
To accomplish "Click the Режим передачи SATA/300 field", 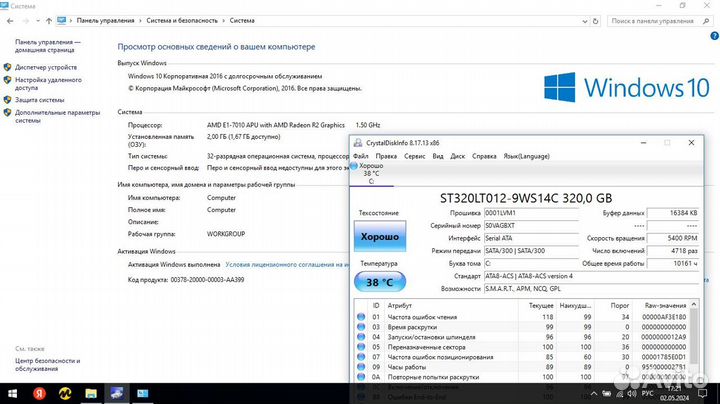I will point(531,251).
